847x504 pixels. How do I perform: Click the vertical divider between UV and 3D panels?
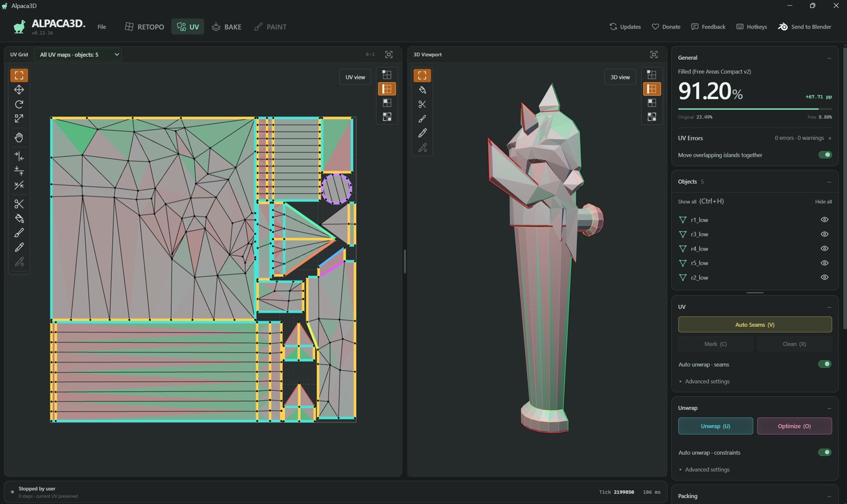coord(404,261)
